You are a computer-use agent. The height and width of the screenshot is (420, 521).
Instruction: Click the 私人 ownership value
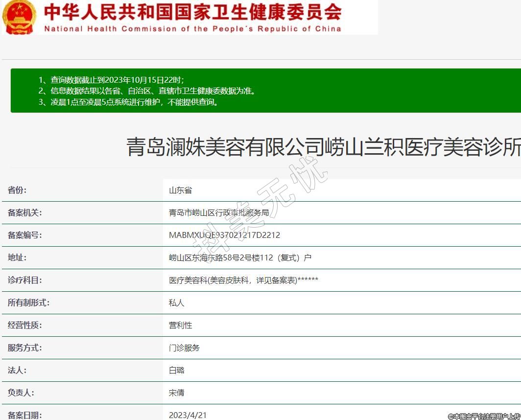click(x=176, y=303)
